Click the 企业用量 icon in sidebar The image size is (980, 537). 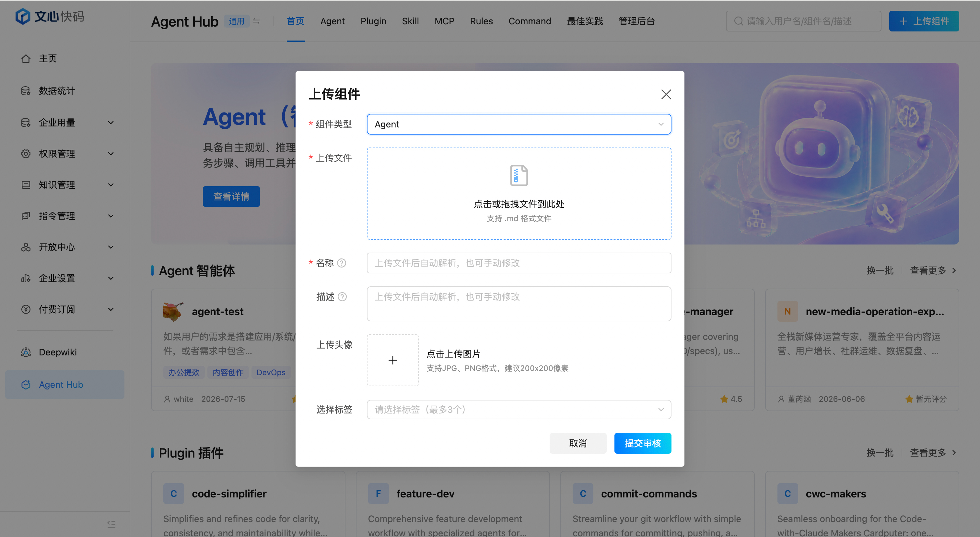click(x=26, y=123)
